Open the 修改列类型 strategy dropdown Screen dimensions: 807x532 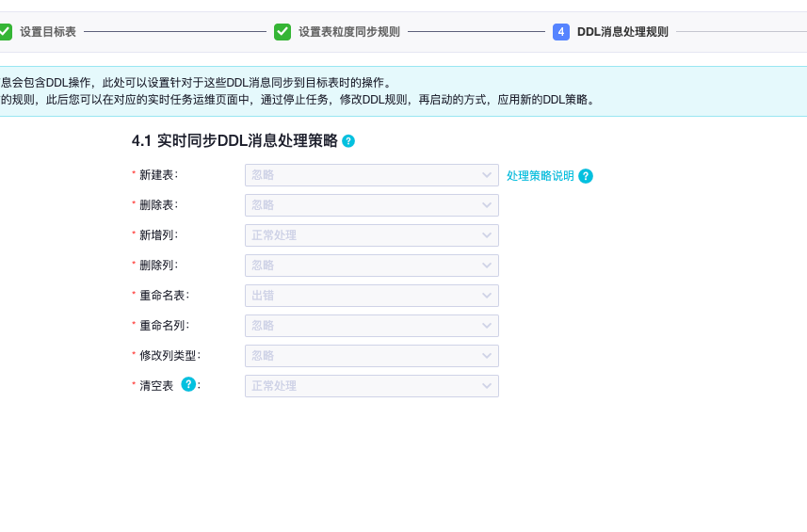point(372,356)
